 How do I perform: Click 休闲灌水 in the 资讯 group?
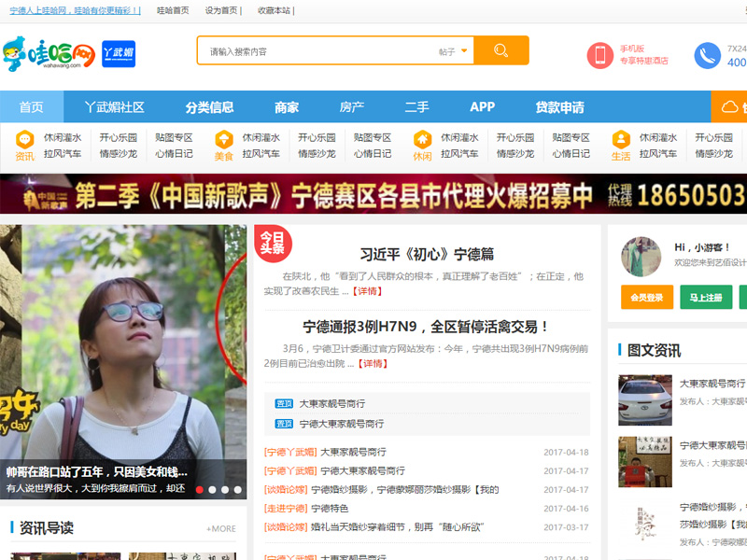click(63, 137)
